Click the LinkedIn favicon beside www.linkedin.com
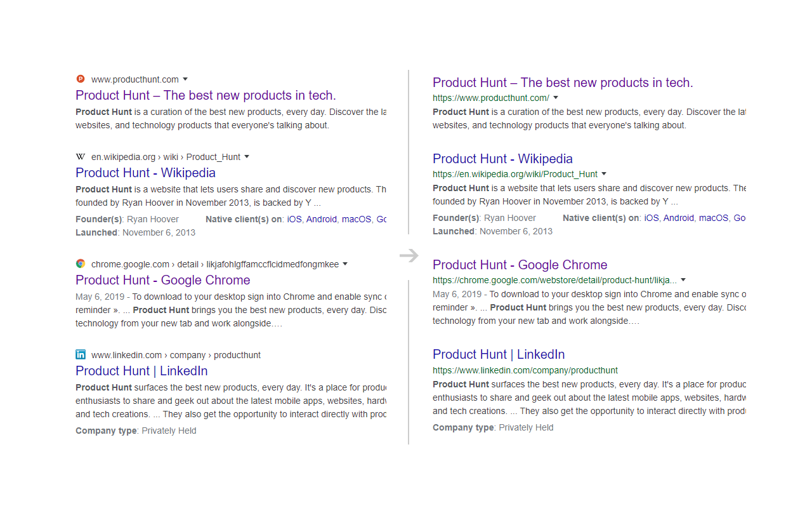 pyautogui.click(x=81, y=354)
